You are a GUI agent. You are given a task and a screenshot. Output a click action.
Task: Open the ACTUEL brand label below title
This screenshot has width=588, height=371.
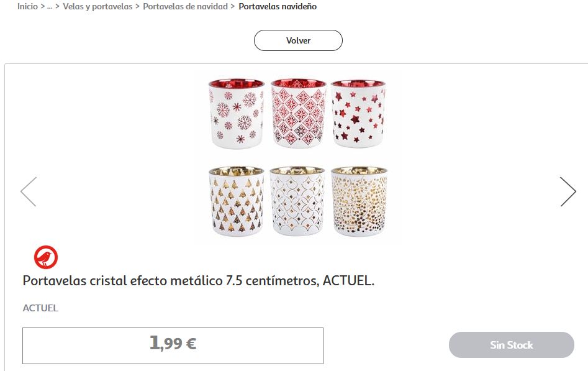tap(40, 308)
